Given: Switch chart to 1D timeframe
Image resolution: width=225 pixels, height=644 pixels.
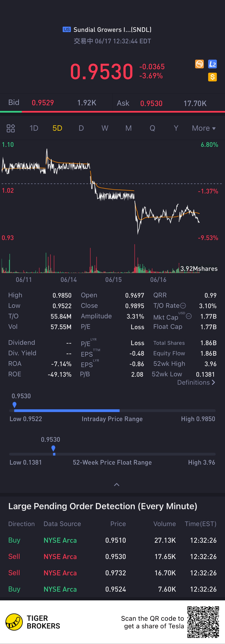Looking at the screenshot, I should click(34, 128).
